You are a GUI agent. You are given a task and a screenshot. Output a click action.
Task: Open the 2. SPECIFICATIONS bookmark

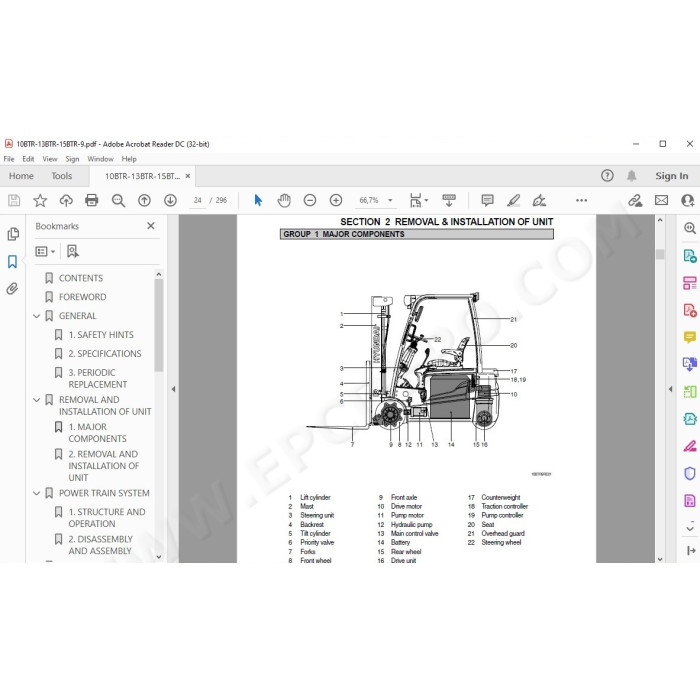coord(105,354)
